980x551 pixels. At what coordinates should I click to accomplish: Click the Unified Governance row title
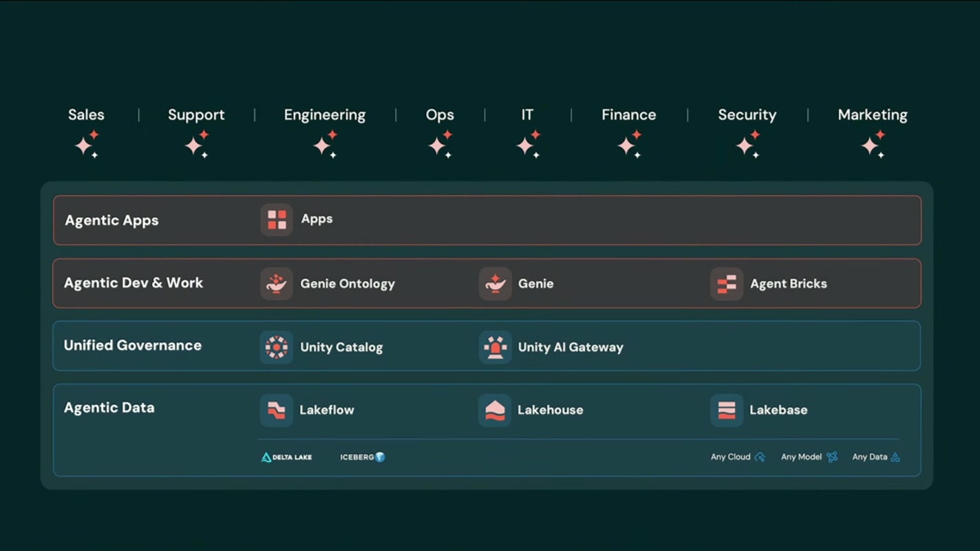click(133, 346)
